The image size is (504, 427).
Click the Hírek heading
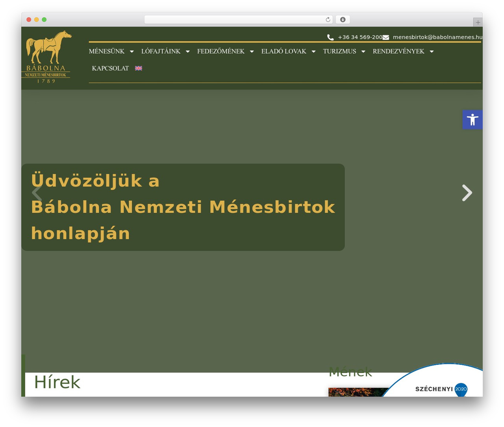tap(57, 382)
